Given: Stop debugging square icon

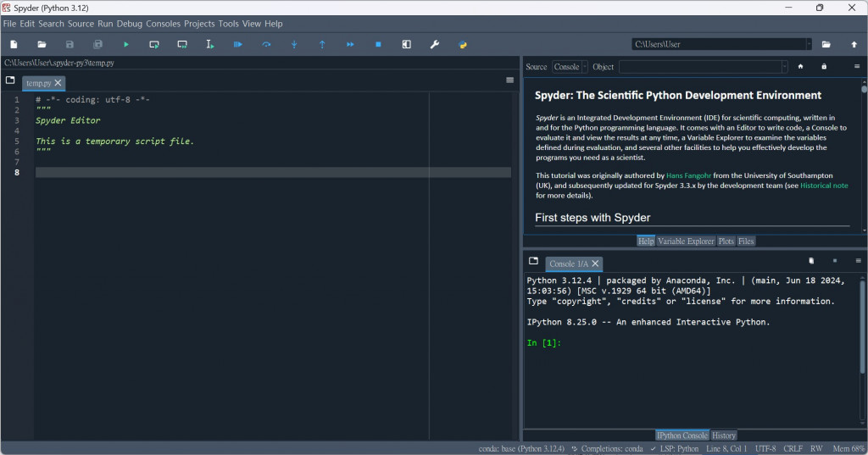Looking at the screenshot, I should 378,44.
